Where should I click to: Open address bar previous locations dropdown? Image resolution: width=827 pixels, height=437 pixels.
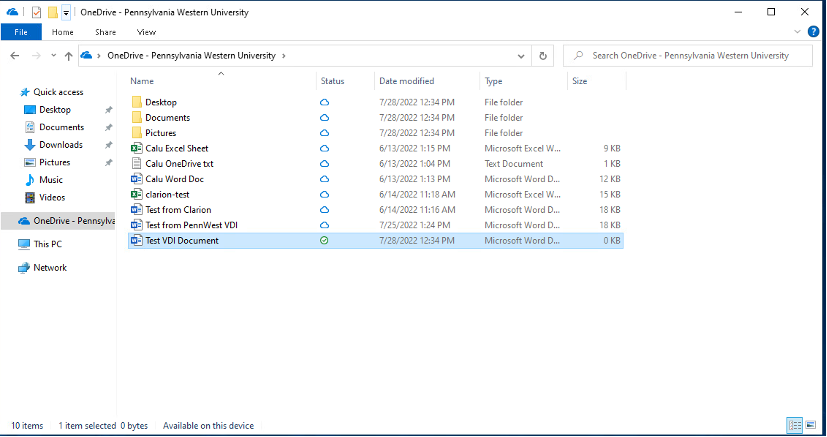click(x=522, y=56)
